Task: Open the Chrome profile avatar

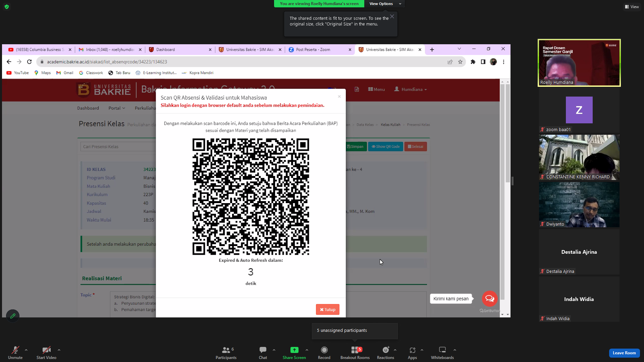Action: pyautogui.click(x=493, y=62)
